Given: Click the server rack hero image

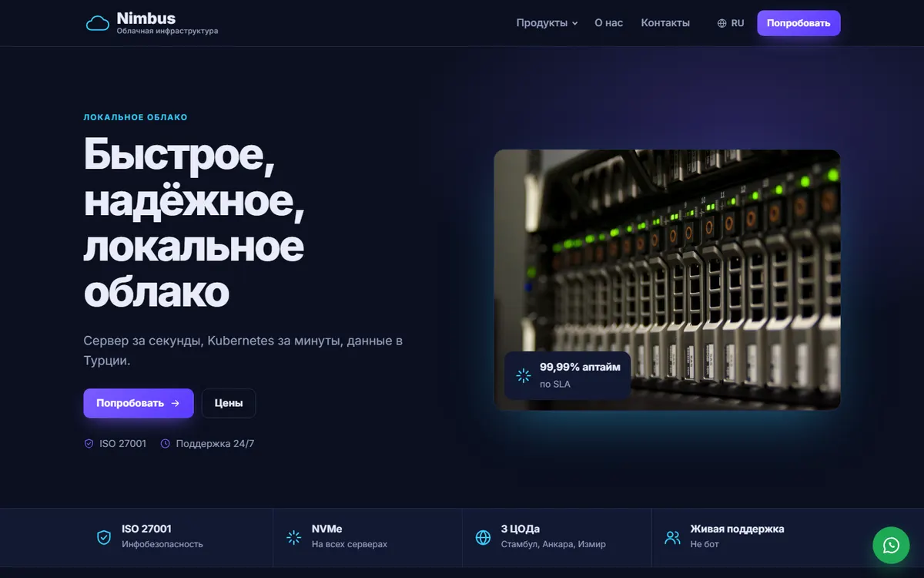Looking at the screenshot, I should [x=667, y=280].
